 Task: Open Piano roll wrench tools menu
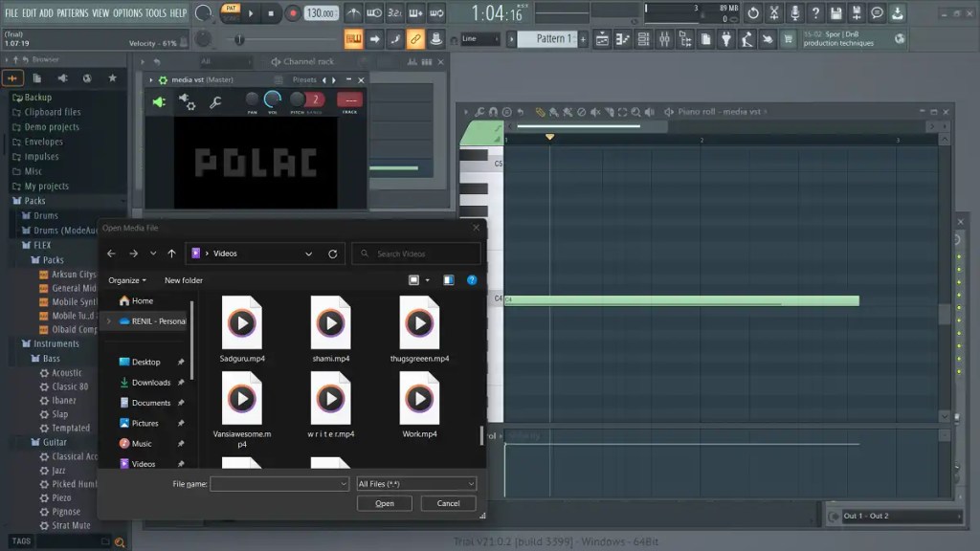coord(479,112)
